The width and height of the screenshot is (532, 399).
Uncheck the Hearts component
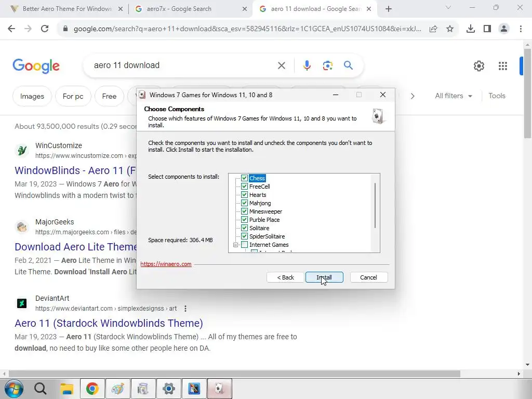click(x=244, y=194)
